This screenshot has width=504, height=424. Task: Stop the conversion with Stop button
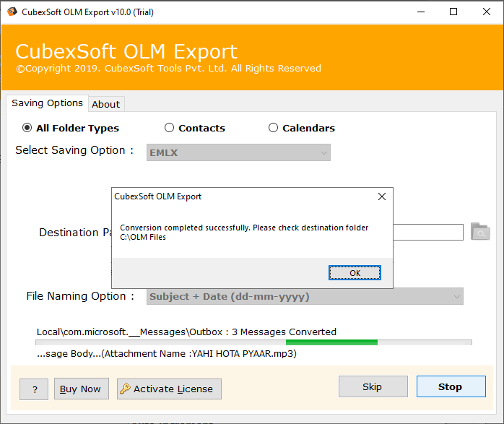(451, 386)
